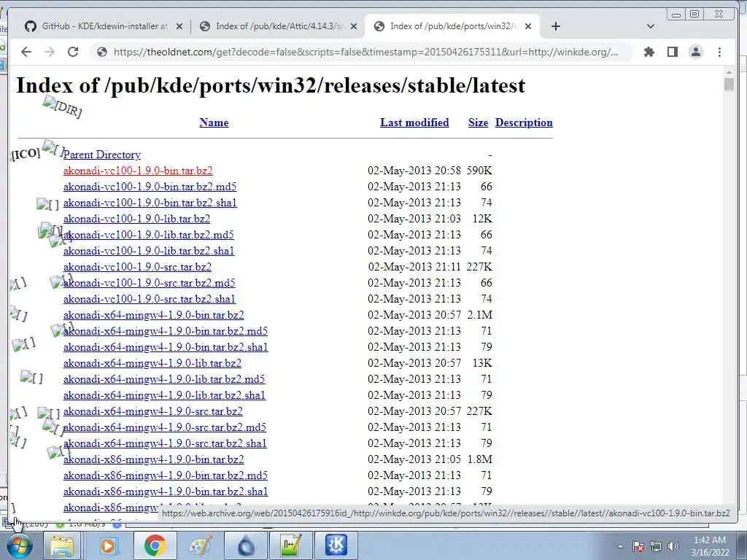Reload the current page
Screen dimensions: 747x560
point(73,52)
